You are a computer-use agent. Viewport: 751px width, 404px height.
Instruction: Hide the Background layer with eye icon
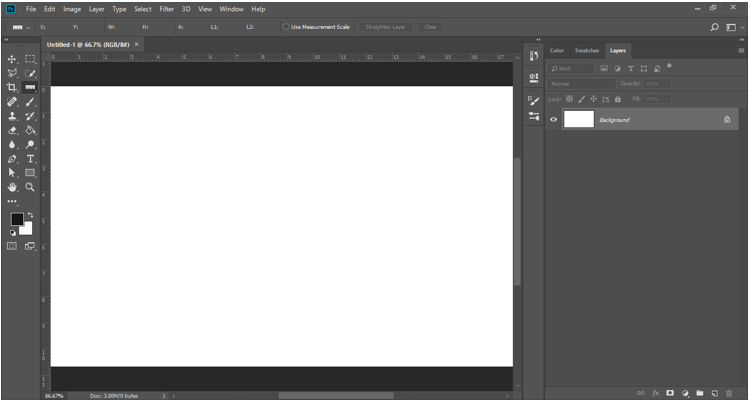(x=554, y=120)
